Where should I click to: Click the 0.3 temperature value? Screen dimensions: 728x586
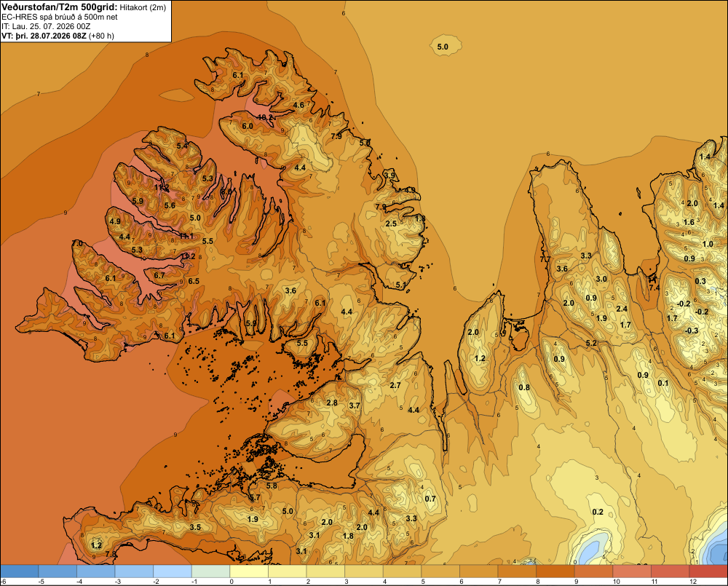(700, 281)
